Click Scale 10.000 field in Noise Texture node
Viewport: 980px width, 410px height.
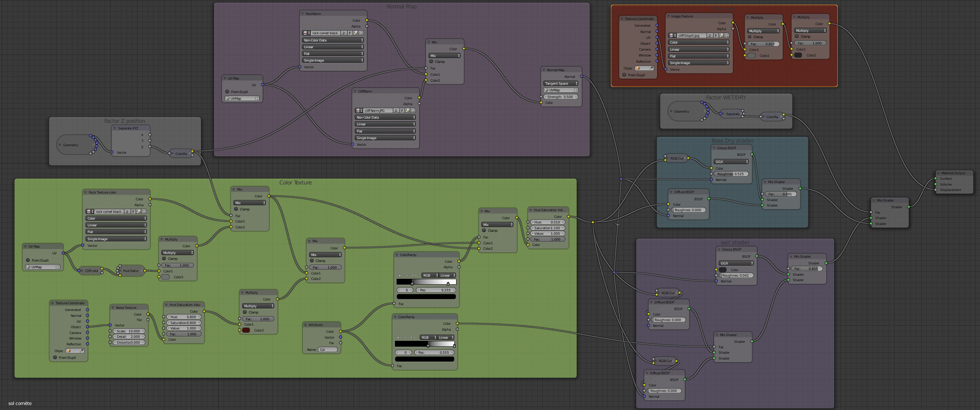(x=129, y=331)
